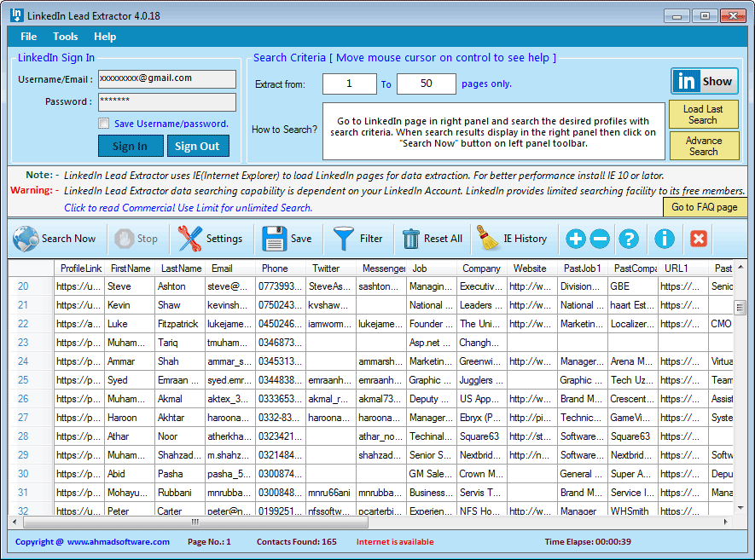Click the blue plus icon on toolbar
The width and height of the screenshot is (755, 560).
coord(576,239)
